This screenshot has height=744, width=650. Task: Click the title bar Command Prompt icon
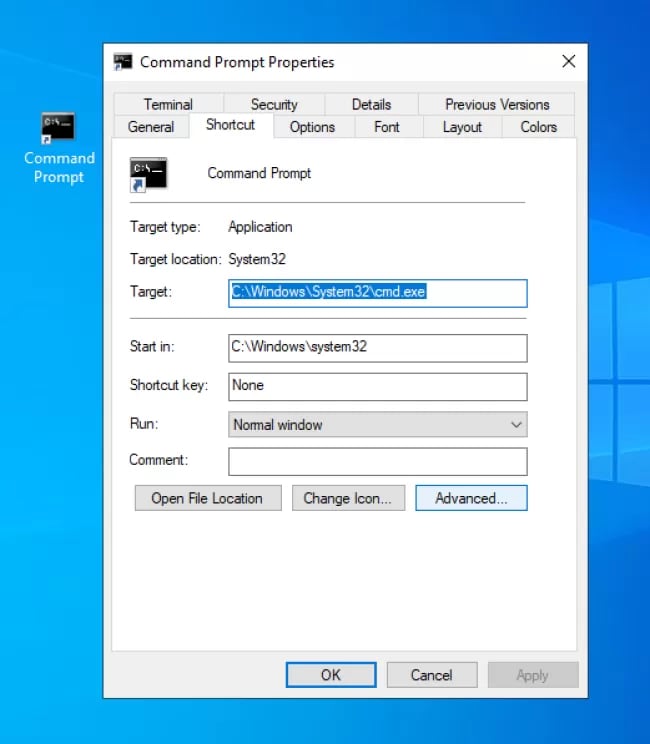tap(123, 62)
